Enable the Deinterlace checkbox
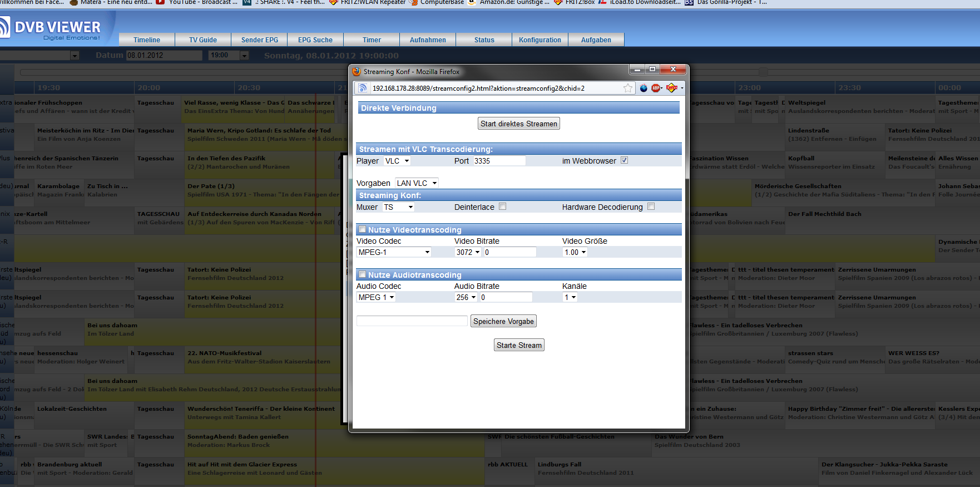 (x=503, y=206)
